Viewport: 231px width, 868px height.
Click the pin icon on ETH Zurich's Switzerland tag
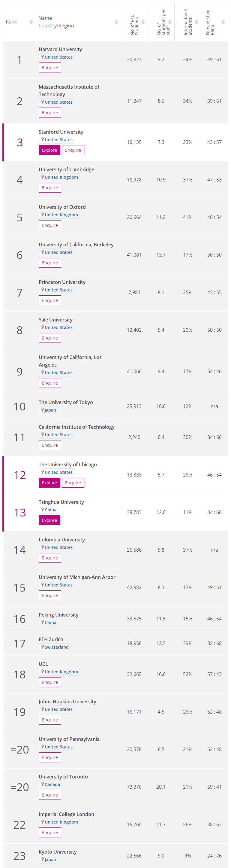coord(42,647)
